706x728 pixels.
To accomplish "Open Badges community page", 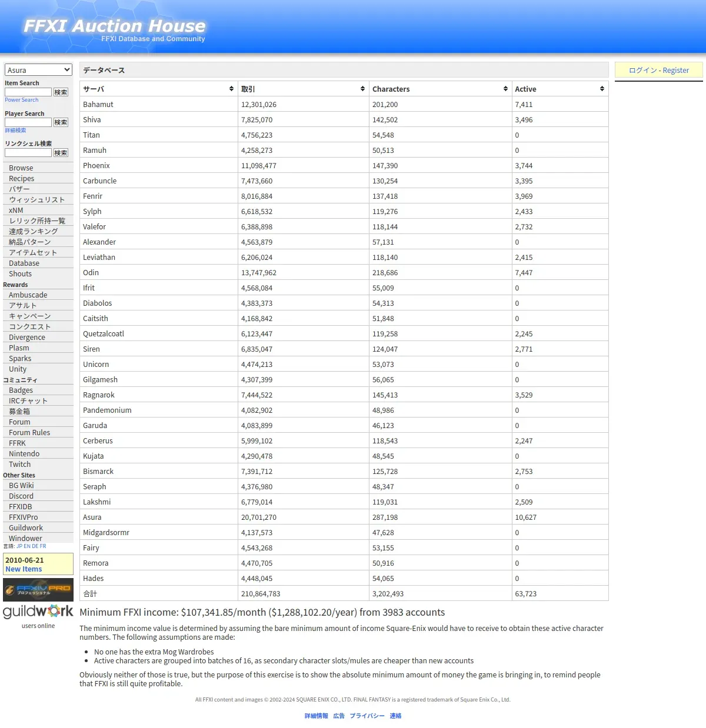I will coord(38,390).
